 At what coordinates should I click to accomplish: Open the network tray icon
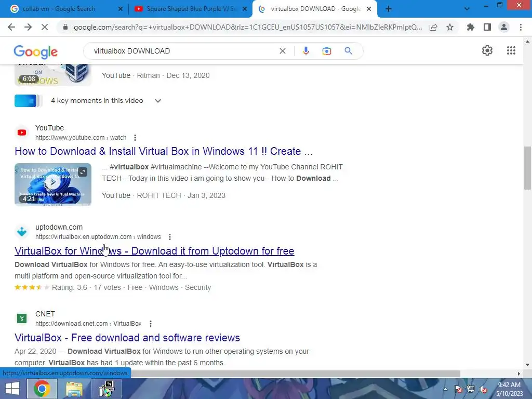click(471, 389)
